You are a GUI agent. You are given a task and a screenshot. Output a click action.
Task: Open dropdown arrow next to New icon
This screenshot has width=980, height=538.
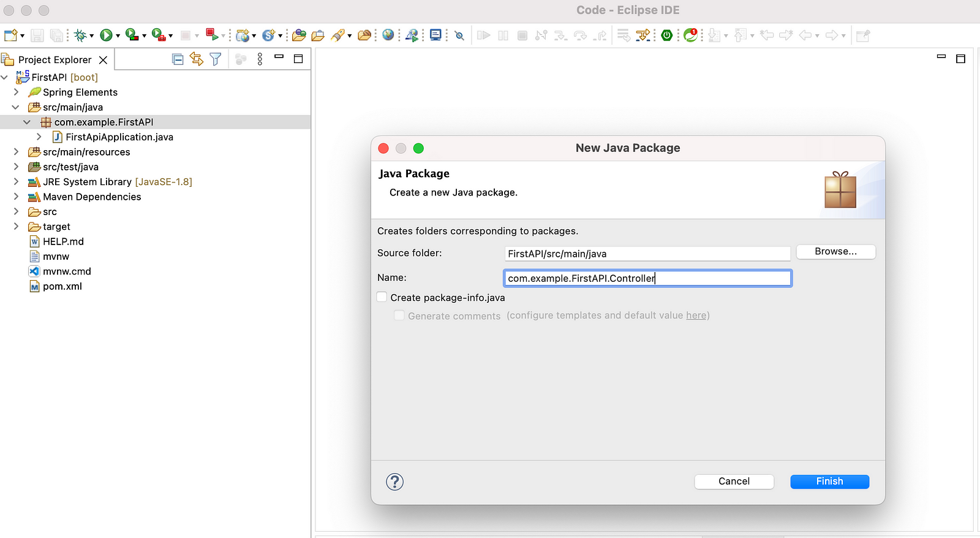[x=23, y=36]
